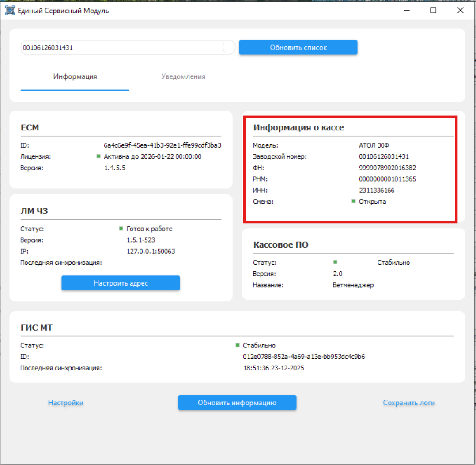
Task: Expand device list via combo box arrow
Action: pos(229,47)
